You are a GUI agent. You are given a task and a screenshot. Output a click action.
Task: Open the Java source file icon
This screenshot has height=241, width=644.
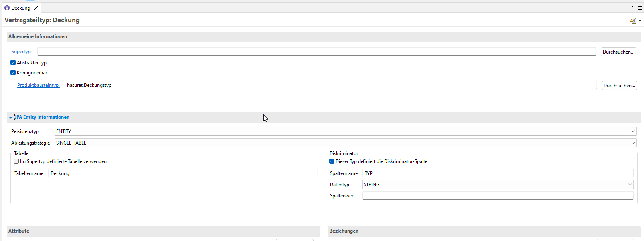pos(632,20)
